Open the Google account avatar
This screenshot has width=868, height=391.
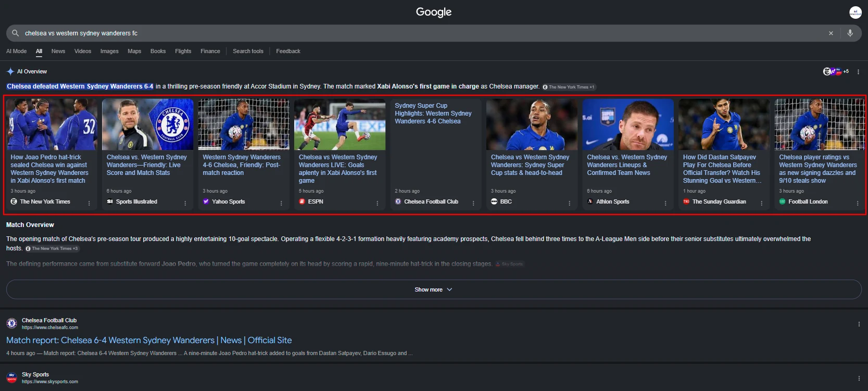click(x=855, y=12)
